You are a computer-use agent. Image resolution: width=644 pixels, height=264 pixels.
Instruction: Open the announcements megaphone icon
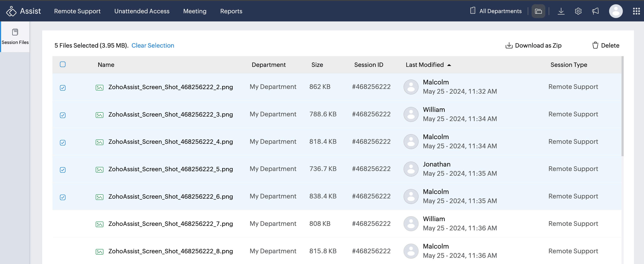(595, 11)
